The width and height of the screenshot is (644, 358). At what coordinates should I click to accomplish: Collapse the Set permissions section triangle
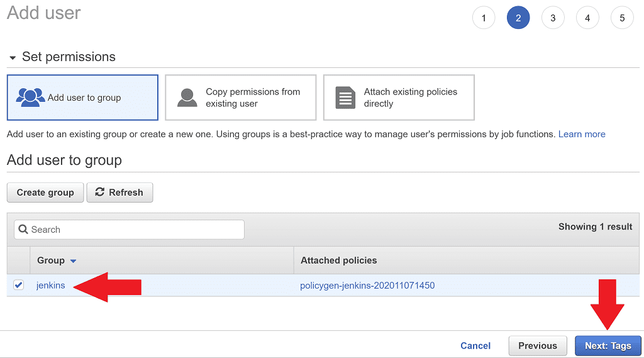pyautogui.click(x=12, y=58)
